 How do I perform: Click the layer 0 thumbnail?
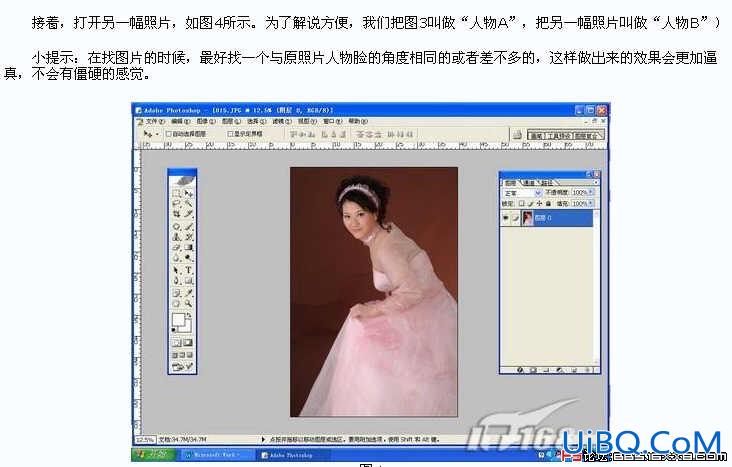coord(528,218)
